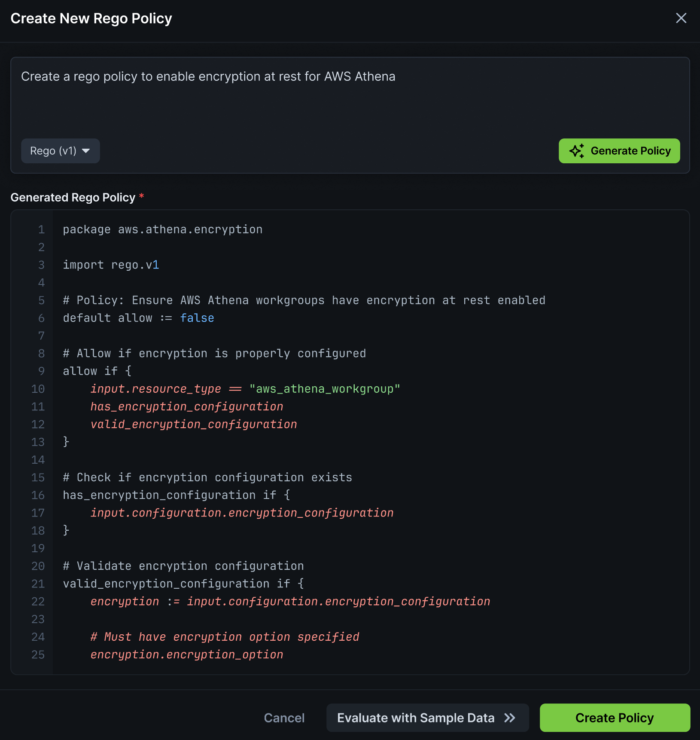This screenshot has width=700, height=740.
Task: Select the 'false' keyword on line 6
Action: 197,318
